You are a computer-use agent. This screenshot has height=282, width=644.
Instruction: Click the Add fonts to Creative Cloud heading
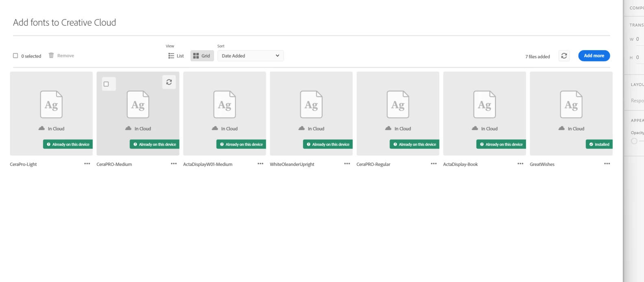coord(64,22)
